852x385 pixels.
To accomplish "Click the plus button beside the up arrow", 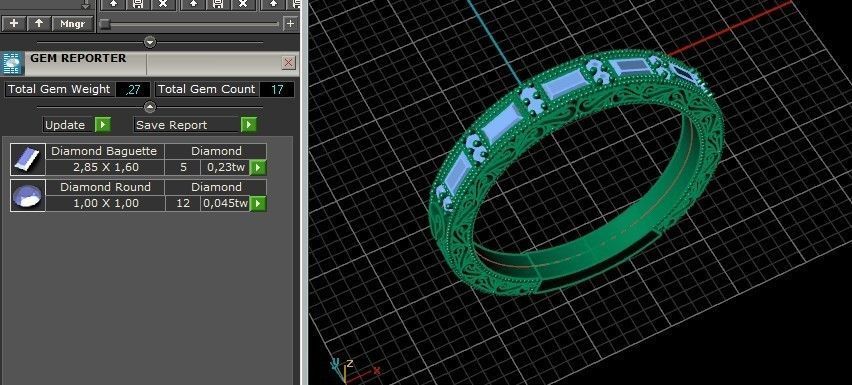I will point(14,23).
